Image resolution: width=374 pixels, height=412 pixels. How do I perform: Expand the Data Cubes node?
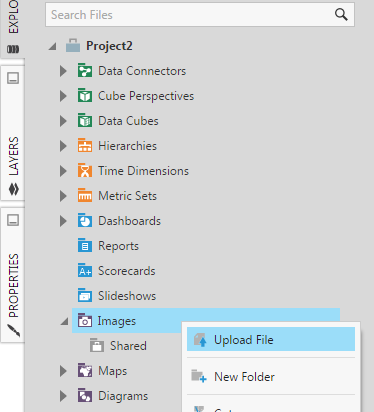(x=63, y=121)
